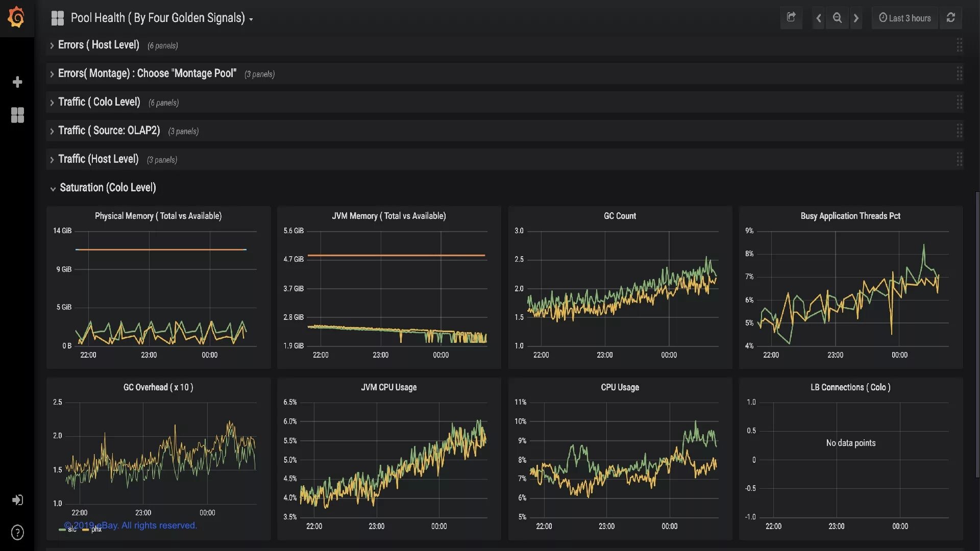This screenshot has height=551, width=980.
Task: Click the Grafana logo icon
Action: tap(16, 17)
